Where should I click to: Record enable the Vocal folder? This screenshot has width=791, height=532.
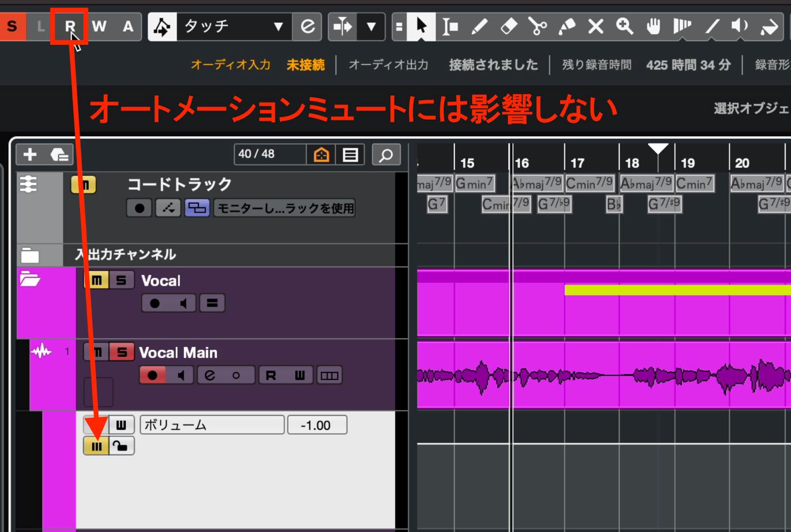(x=155, y=303)
